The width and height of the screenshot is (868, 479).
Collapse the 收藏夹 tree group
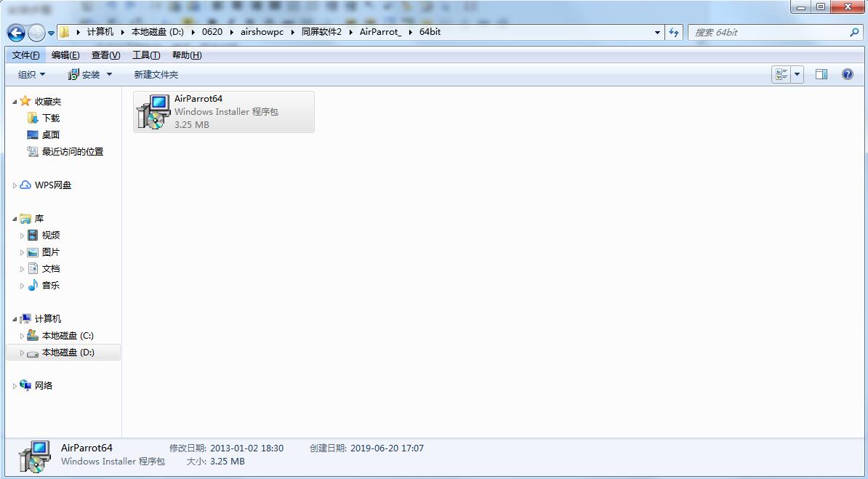point(15,102)
